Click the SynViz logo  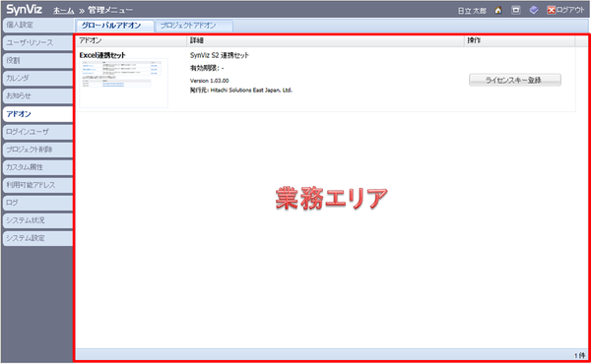(24, 10)
